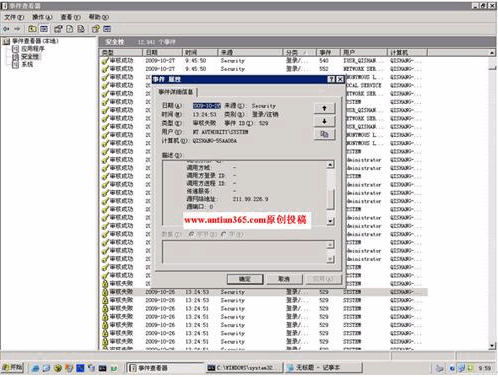Click the third quick launch icon
Viewport: 498px width, 377px height.
(x=58, y=368)
